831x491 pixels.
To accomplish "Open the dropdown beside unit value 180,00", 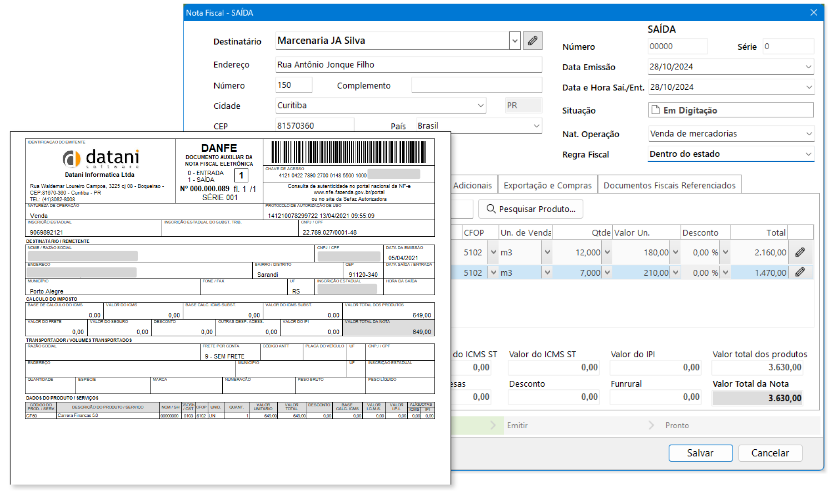I will (675, 252).
